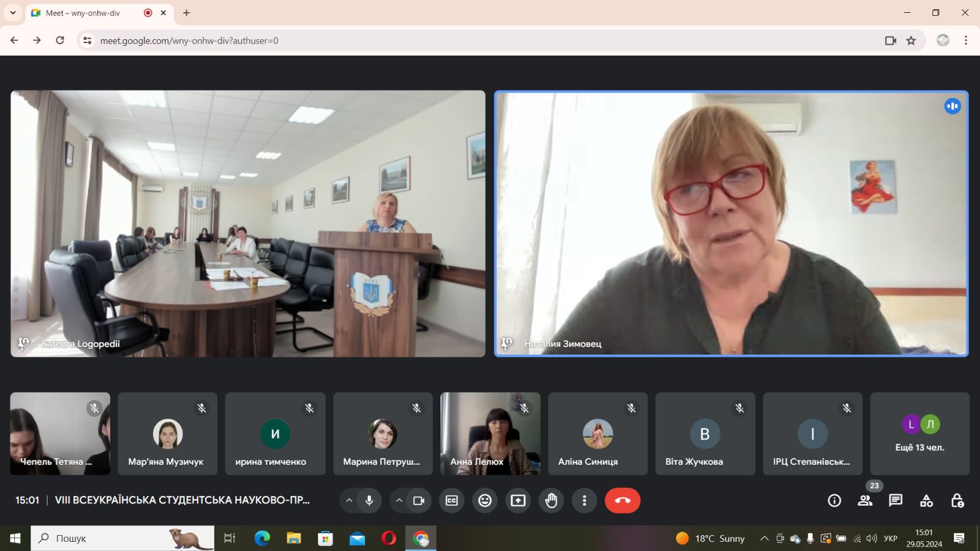Open more options three-dot menu in Meet
Screen dimensions: 980x551
tap(584, 501)
